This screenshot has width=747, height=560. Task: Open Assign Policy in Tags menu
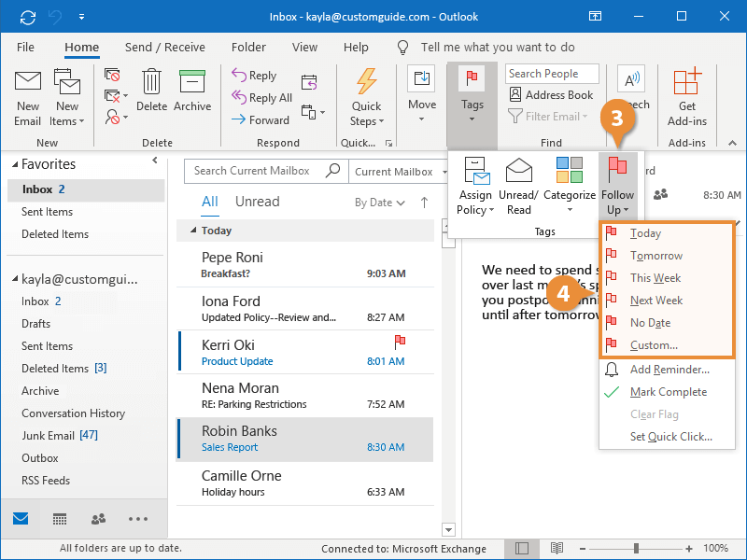(x=475, y=188)
